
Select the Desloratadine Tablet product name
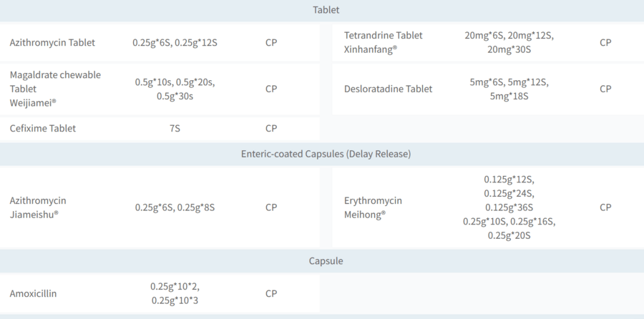tap(389, 89)
